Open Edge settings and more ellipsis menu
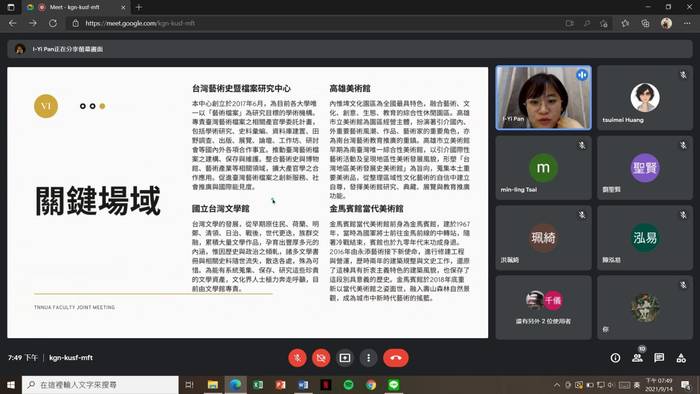 click(687, 23)
